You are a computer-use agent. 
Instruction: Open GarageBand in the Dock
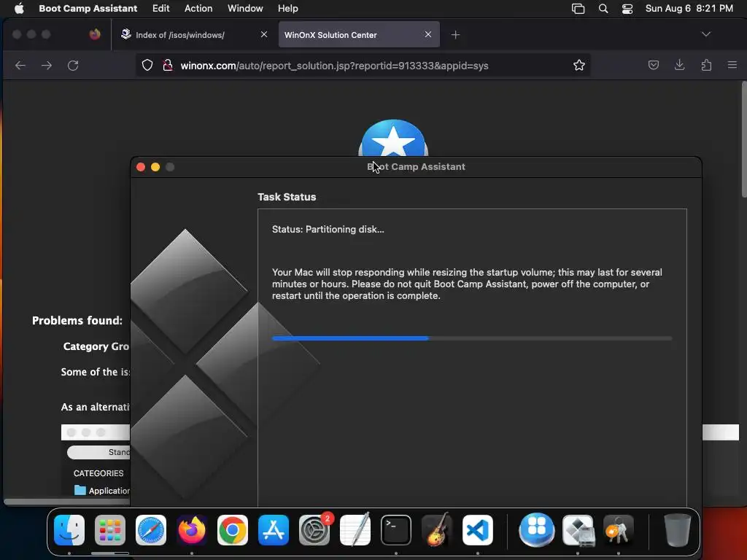tap(437, 529)
